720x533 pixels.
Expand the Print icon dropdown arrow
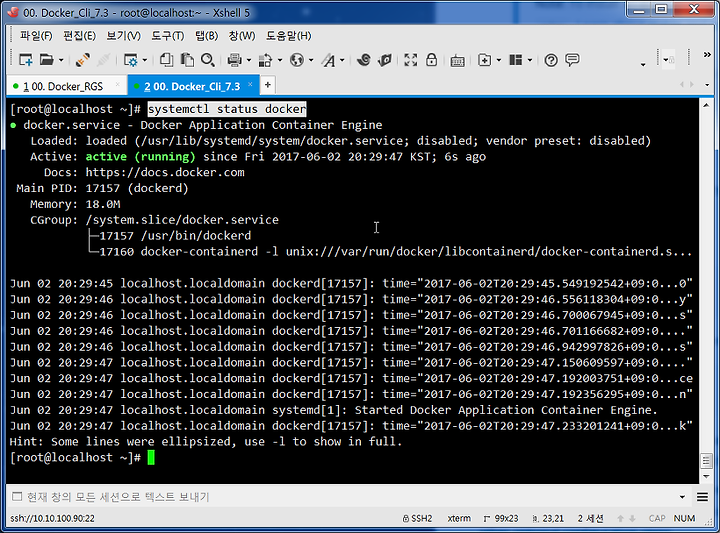[x=249, y=60]
